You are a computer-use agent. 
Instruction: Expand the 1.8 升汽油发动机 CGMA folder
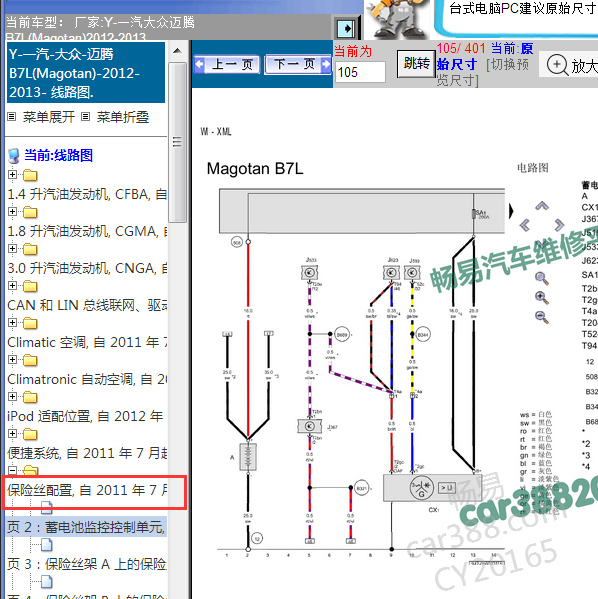(12, 211)
